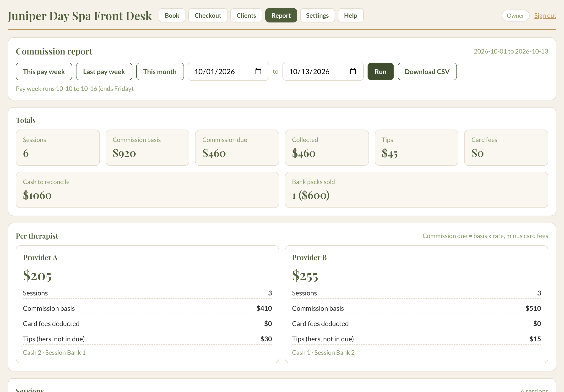The width and height of the screenshot is (564, 392).
Task: Click the Bank packs sold 1 ($600) card
Action: pyautogui.click(x=417, y=190)
